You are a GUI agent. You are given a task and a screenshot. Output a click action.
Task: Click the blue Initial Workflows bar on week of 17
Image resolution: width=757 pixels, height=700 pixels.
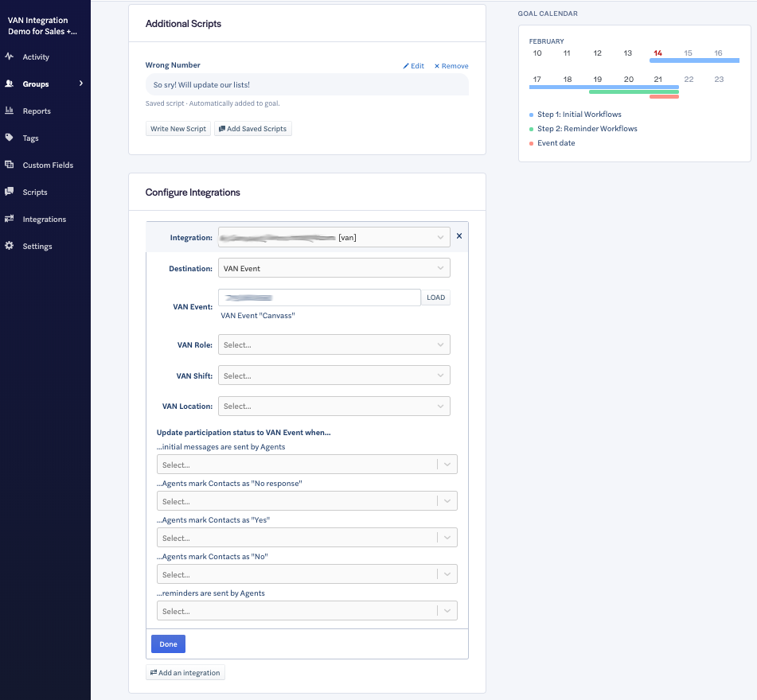coord(604,87)
